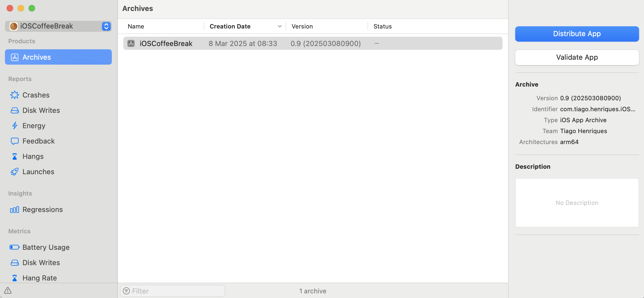644x298 pixels.
Task: Click the iOSCoffeeBreak archive row icon
Action: coord(131,43)
